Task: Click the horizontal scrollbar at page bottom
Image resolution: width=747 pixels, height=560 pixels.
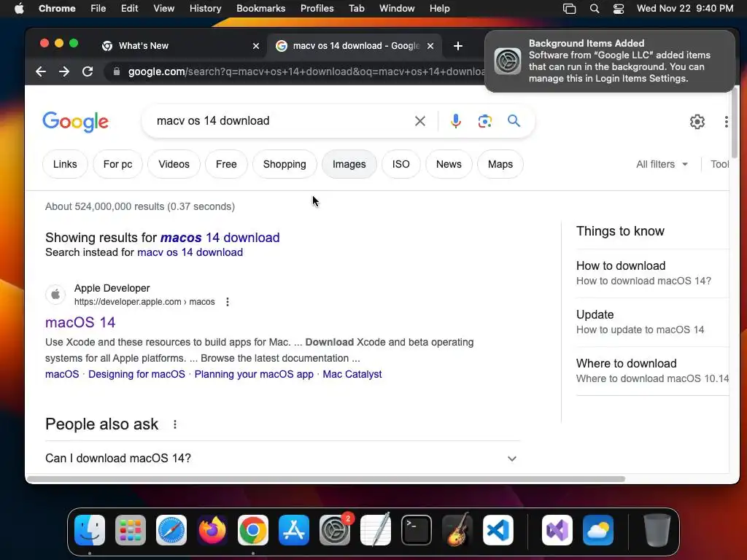Action: pyautogui.click(x=326, y=479)
